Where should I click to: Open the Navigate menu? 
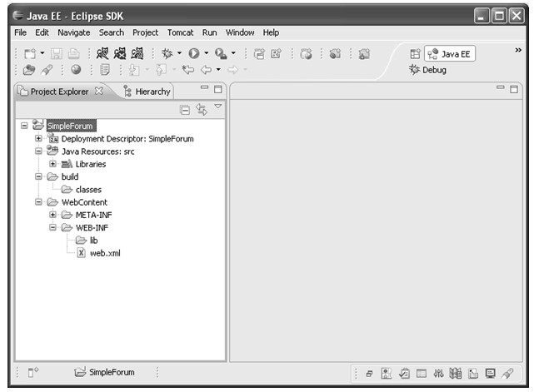coord(74,32)
